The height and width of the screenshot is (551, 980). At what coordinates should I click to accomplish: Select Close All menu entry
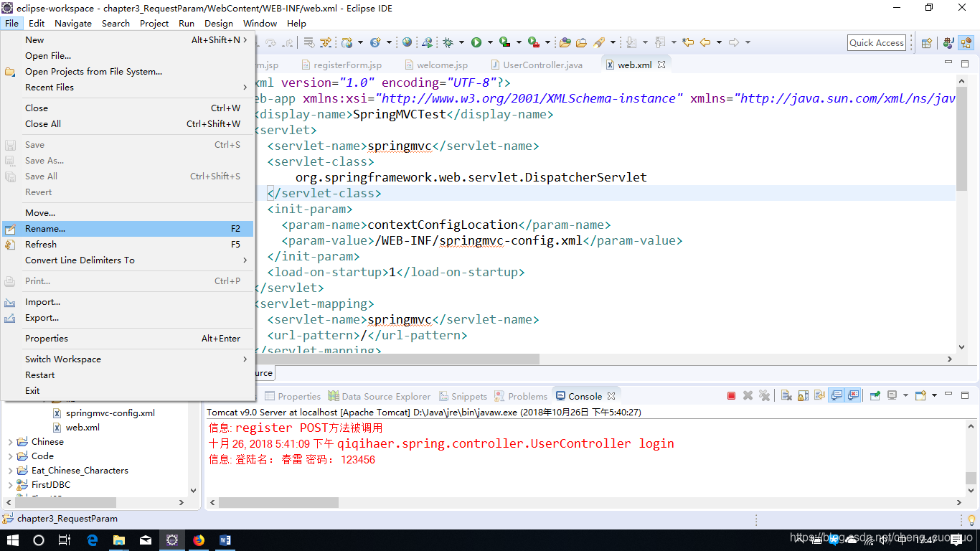128,124
